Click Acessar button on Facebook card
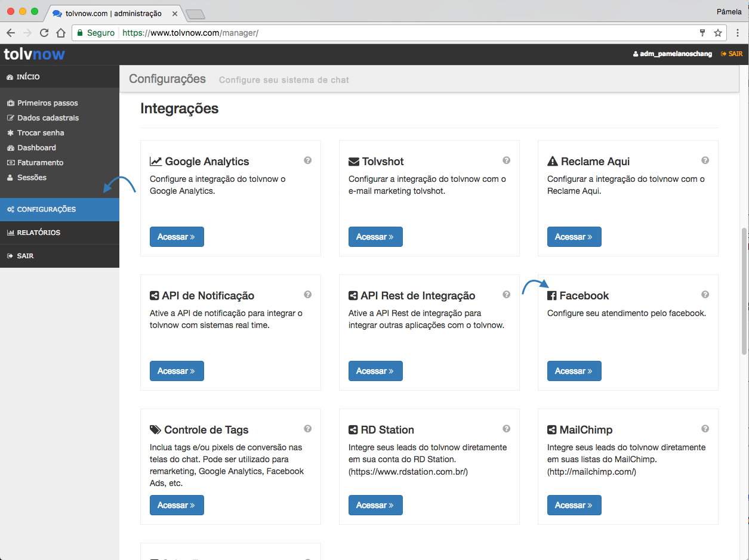 (x=574, y=371)
